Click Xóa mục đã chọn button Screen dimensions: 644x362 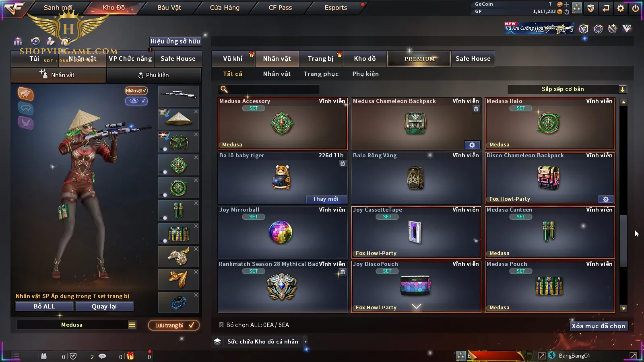pyautogui.click(x=599, y=326)
